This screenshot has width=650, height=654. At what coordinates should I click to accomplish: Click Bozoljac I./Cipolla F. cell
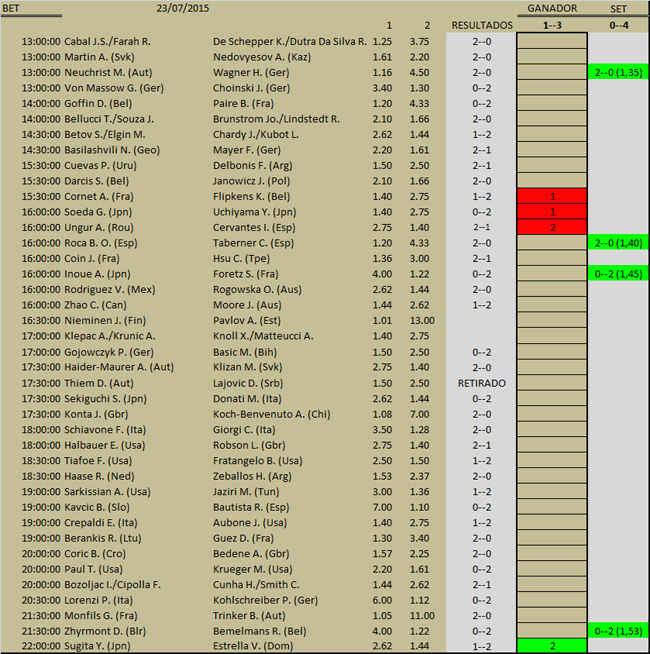click(x=113, y=585)
